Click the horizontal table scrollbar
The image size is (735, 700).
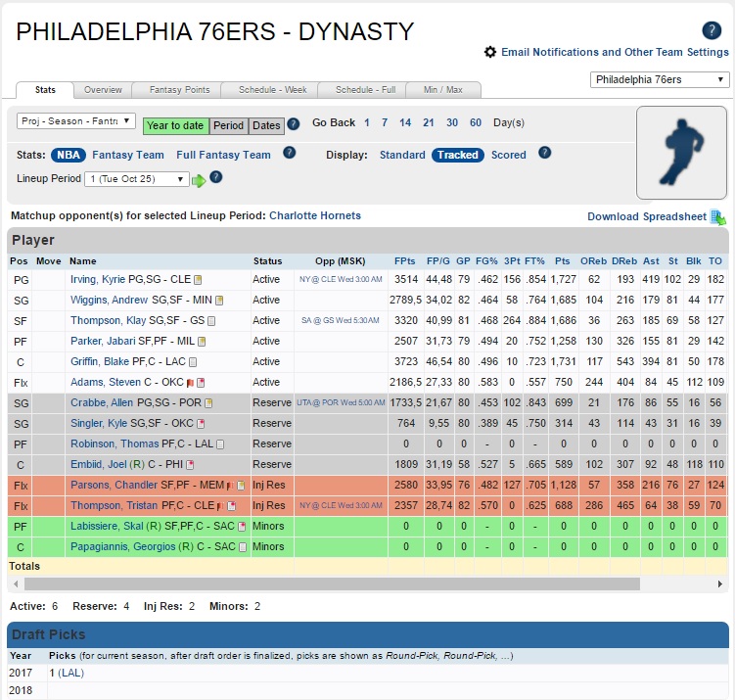(x=332, y=583)
